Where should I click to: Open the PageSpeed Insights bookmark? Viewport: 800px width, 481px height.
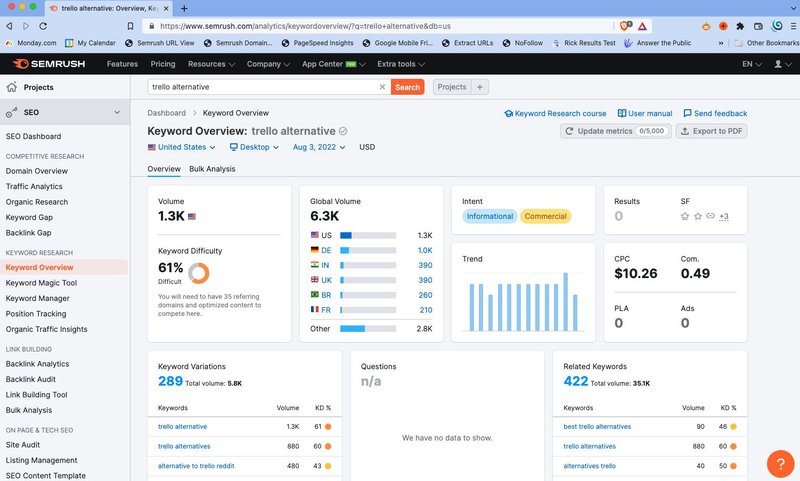click(317, 43)
